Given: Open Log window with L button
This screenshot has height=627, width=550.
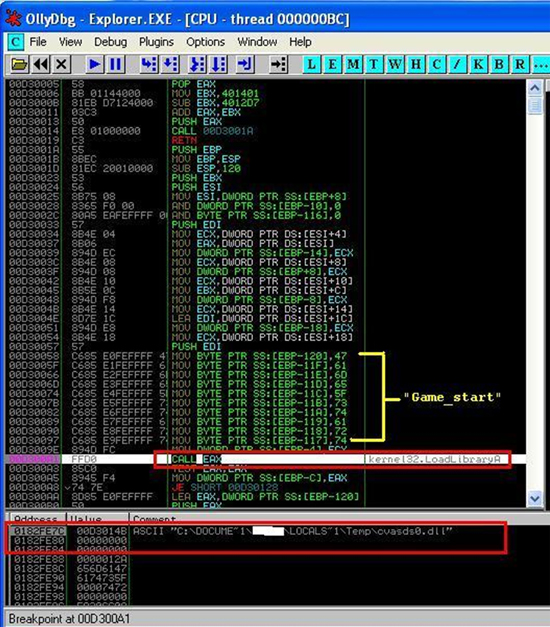Looking at the screenshot, I should coord(312,64).
